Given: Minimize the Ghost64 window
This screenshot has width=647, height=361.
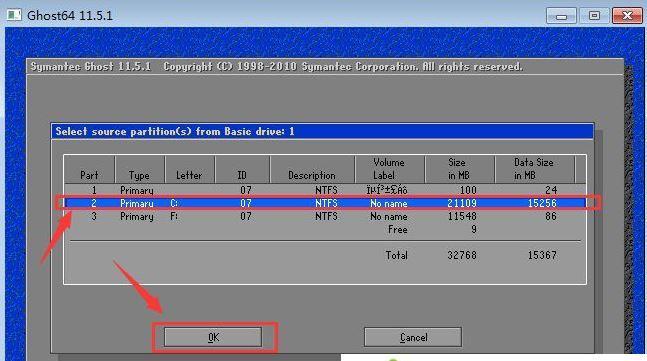Looking at the screenshot, I should coord(561,16).
